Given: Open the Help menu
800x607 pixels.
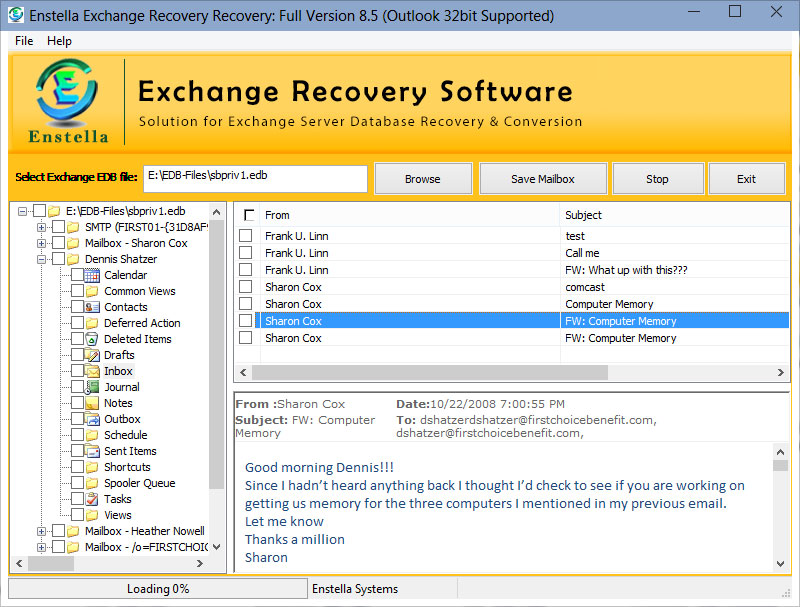Looking at the screenshot, I should 59,41.
